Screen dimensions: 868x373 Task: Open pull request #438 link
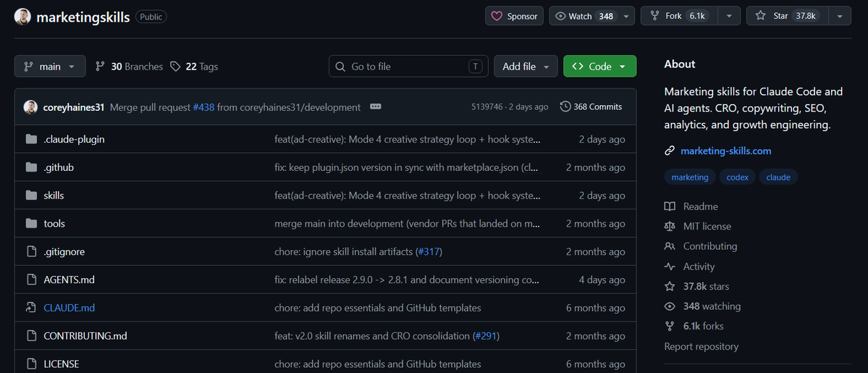tap(203, 107)
